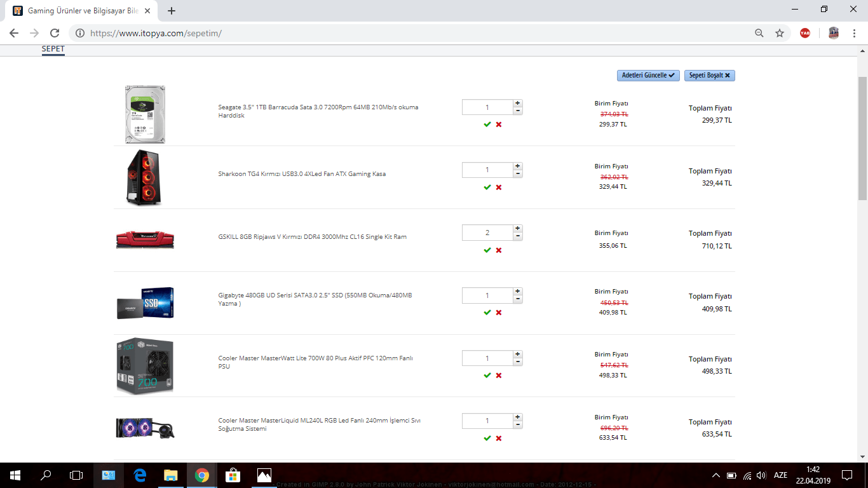Remove GSKILL Ripjaws V RAM with red X
This screenshot has width=868, height=488.
click(499, 250)
